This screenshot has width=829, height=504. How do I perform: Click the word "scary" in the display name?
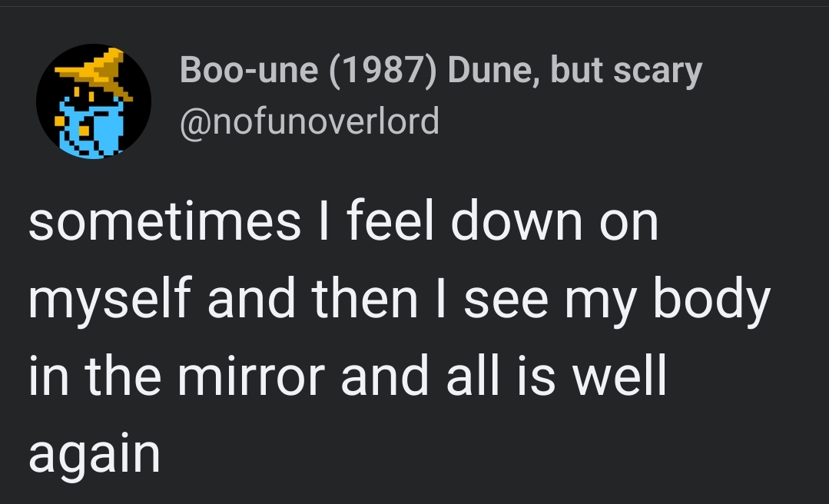(657, 71)
